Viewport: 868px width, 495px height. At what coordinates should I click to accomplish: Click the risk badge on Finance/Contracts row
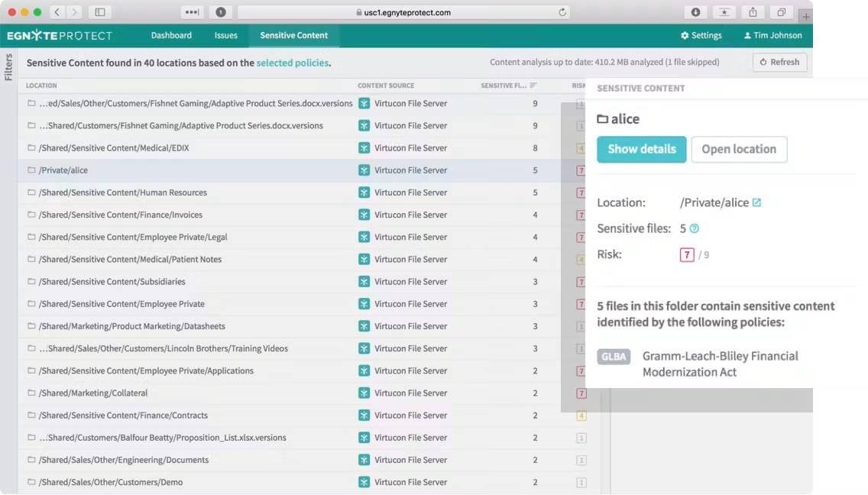click(581, 416)
